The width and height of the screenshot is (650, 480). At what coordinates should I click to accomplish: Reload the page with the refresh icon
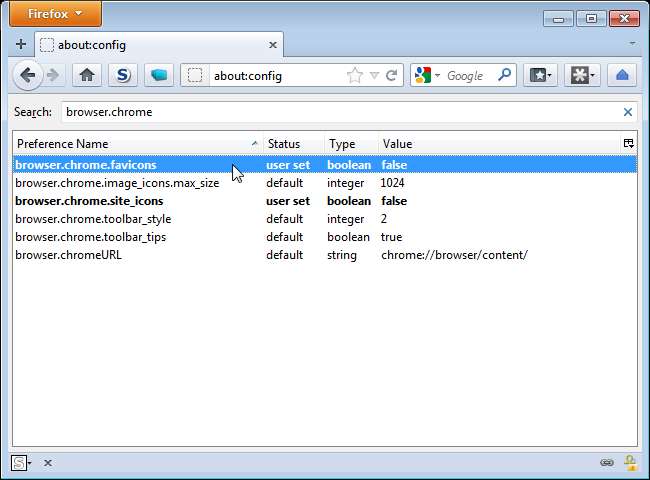tap(391, 76)
